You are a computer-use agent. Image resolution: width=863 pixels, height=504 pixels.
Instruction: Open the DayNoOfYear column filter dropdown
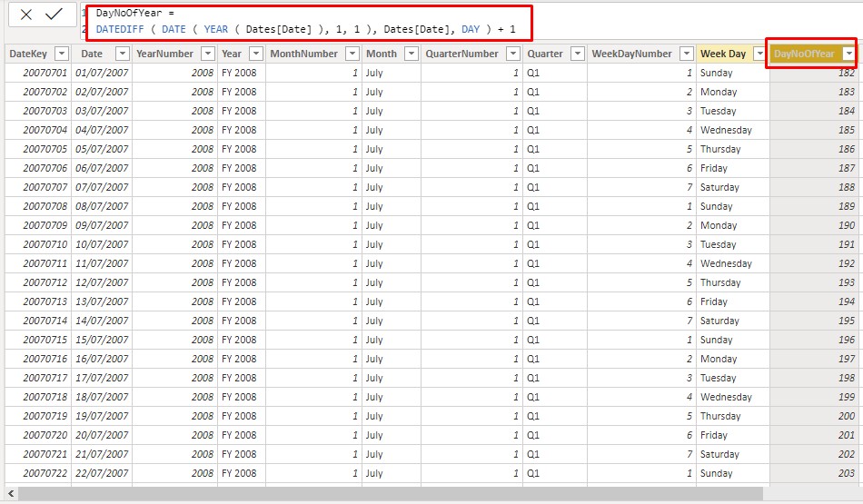click(x=849, y=54)
